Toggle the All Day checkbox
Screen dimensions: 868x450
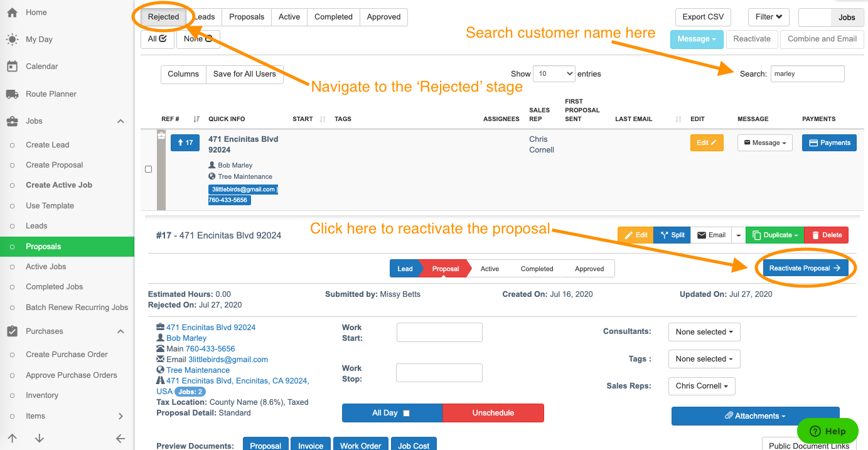tap(406, 414)
